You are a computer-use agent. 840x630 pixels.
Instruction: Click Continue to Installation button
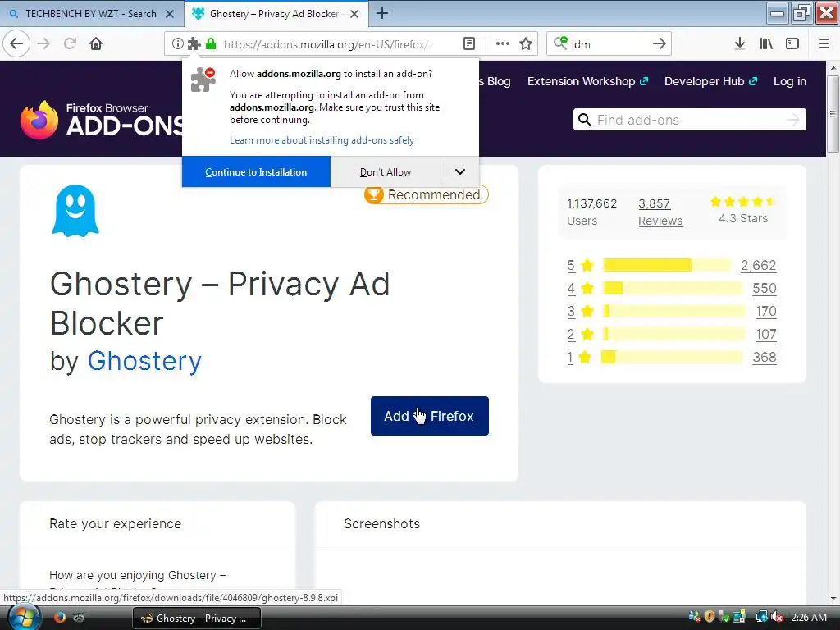click(256, 172)
